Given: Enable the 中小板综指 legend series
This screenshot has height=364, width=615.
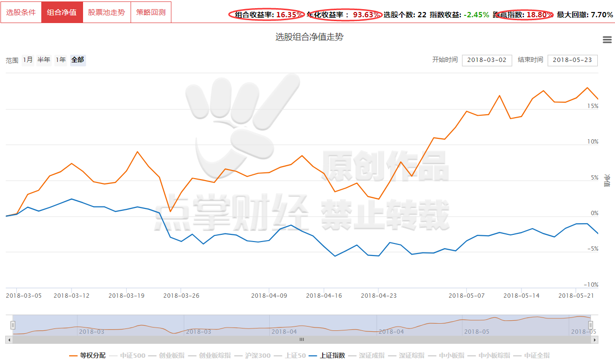Looking at the screenshot, I should pyautogui.click(x=489, y=356).
